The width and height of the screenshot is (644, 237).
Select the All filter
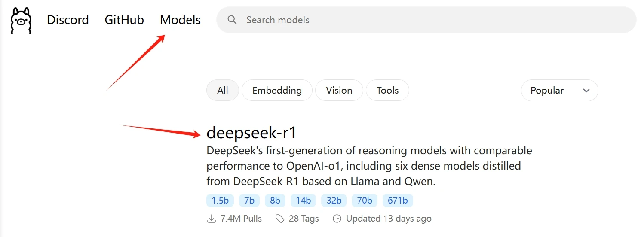[223, 90]
